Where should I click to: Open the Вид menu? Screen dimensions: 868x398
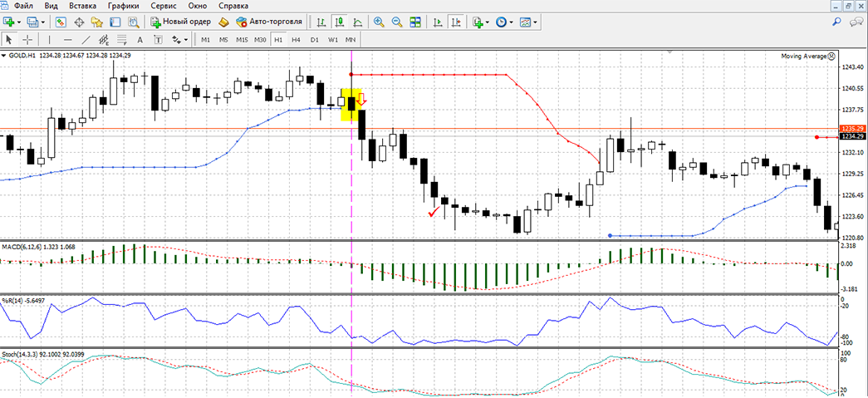pyautogui.click(x=51, y=6)
